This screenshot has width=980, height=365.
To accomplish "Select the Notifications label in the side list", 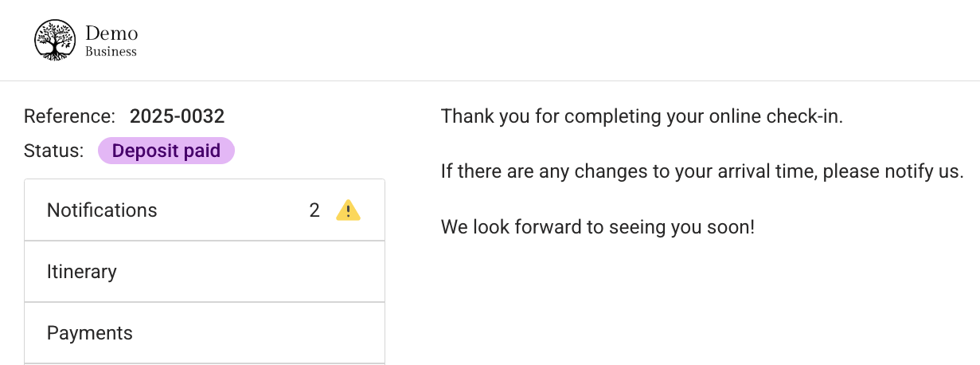I will (102, 210).
